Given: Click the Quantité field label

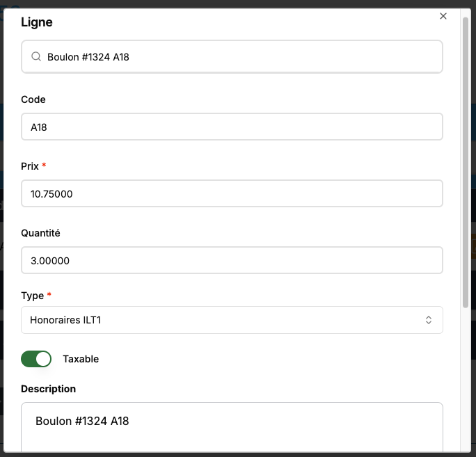Looking at the screenshot, I should (x=42, y=233).
